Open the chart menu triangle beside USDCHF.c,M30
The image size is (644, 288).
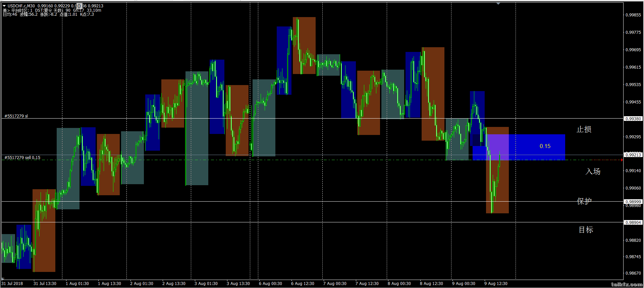(4, 6)
